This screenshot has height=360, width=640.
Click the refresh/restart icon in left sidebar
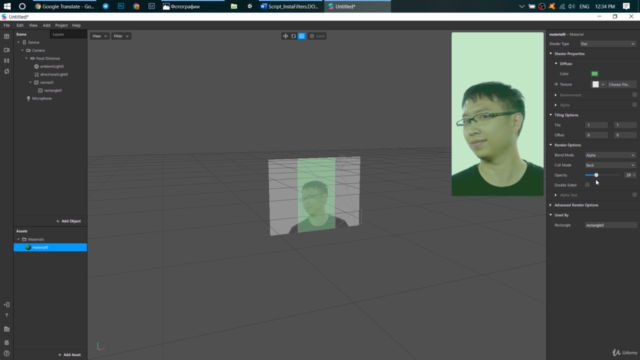pos(7,71)
